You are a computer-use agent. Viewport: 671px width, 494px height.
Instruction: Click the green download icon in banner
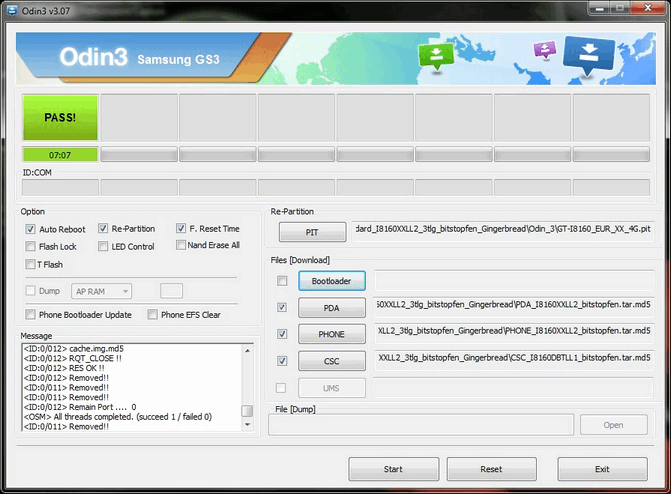pyautogui.click(x=436, y=56)
